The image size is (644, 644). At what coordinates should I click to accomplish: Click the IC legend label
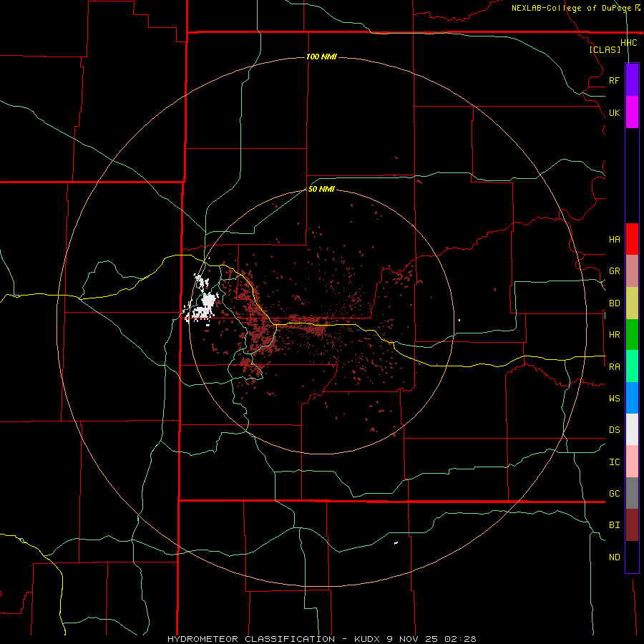click(615, 462)
